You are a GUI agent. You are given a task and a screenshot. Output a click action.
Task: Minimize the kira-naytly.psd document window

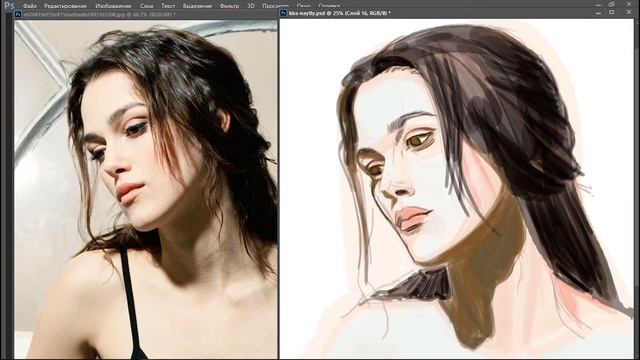598,13
